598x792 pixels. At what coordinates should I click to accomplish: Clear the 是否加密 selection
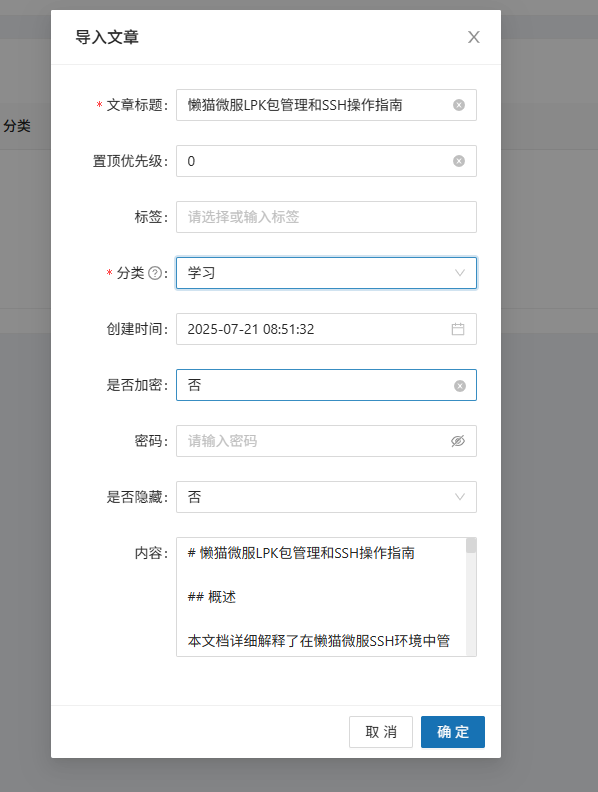(x=460, y=386)
